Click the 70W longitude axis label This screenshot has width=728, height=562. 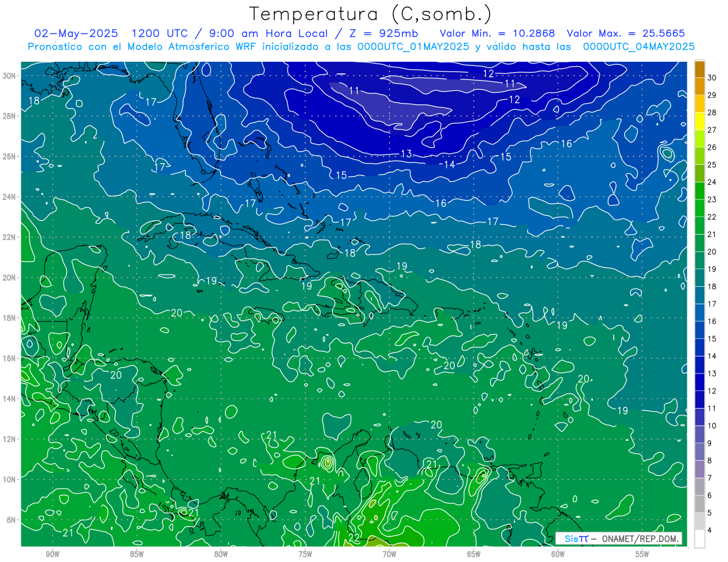coord(389,554)
